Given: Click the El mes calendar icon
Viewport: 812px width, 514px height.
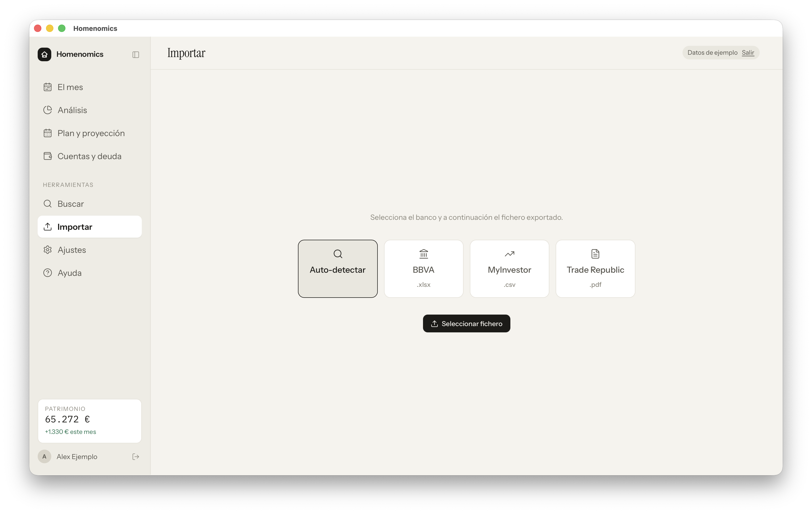Looking at the screenshot, I should (x=48, y=87).
